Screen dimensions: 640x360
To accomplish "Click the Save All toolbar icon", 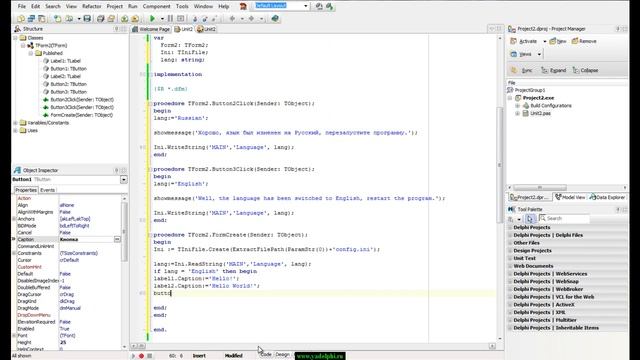I will [x=100, y=18].
